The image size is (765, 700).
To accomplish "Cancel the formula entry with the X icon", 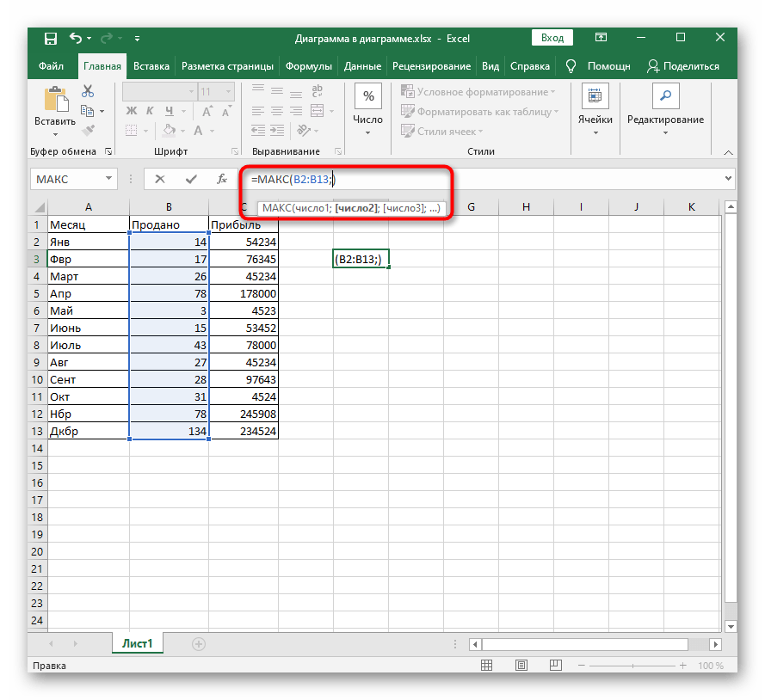I will [160, 179].
